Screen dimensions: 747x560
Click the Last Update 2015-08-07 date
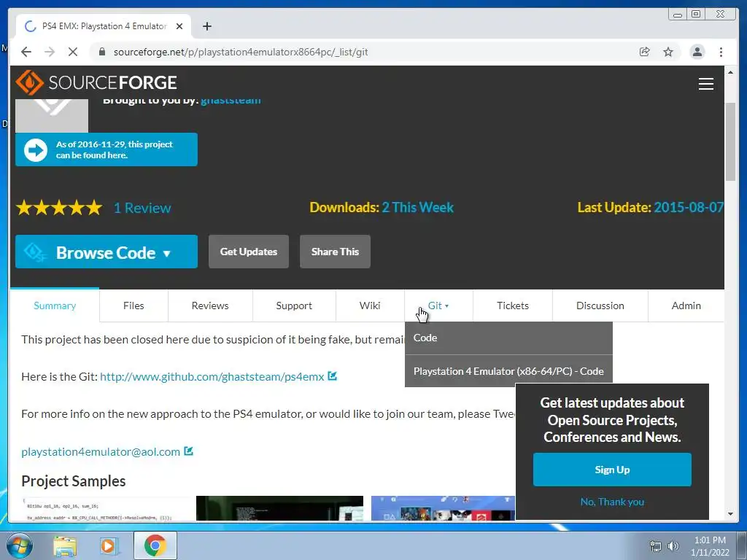(x=689, y=207)
